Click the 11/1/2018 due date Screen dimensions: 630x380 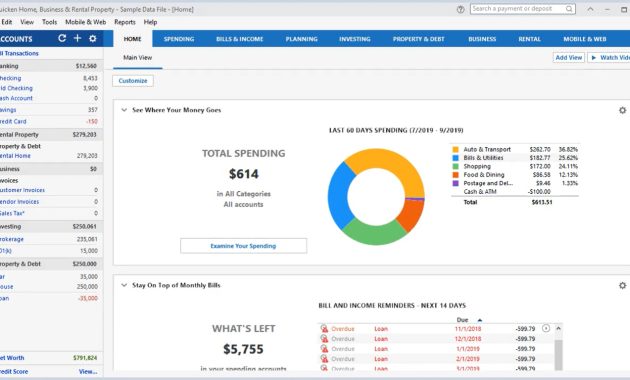[x=468, y=329]
